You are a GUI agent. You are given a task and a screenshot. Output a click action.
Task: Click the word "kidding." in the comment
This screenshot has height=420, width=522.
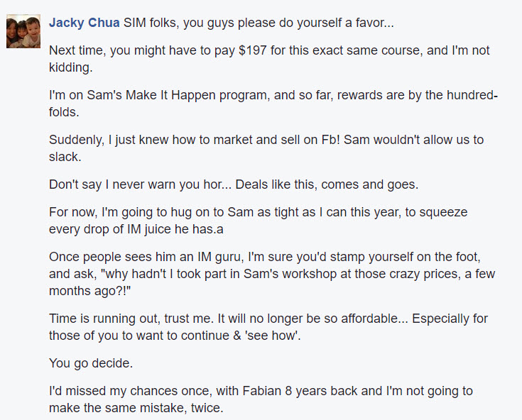click(x=70, y=67)
